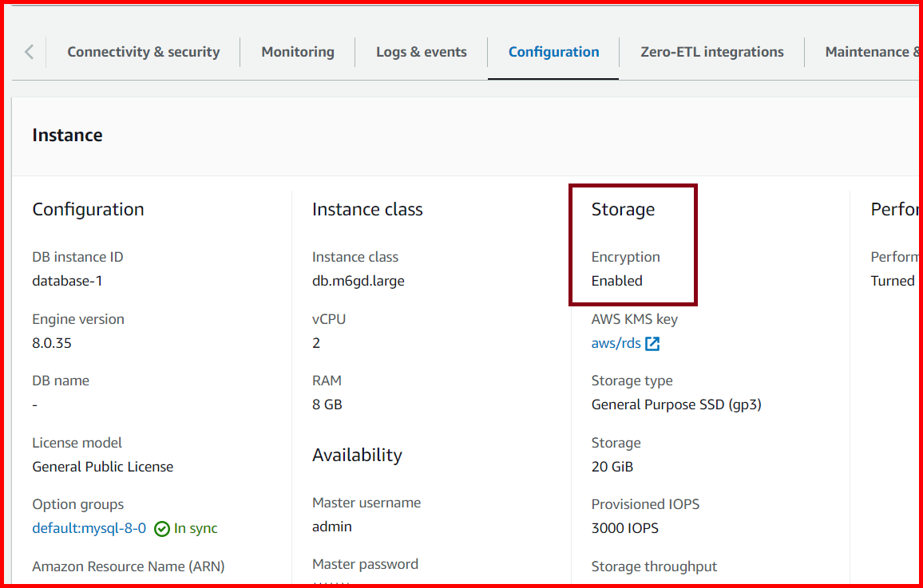Switch to the Monitoring tab
Screen dimensions: 923x588
(297, 51)
